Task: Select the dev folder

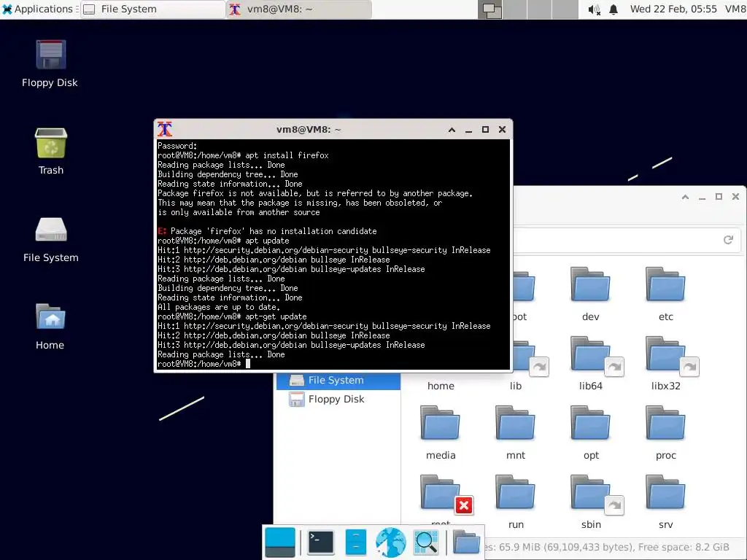Action: pos(590,294)
